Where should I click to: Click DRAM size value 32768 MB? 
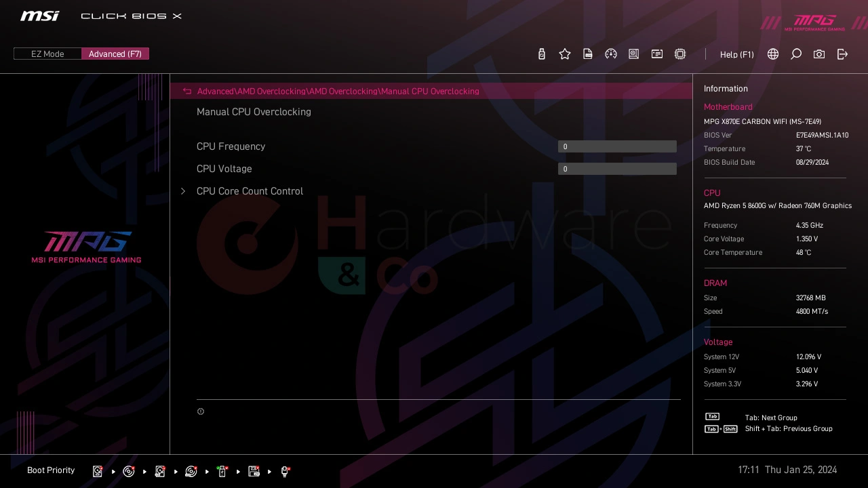coord(811,298)
